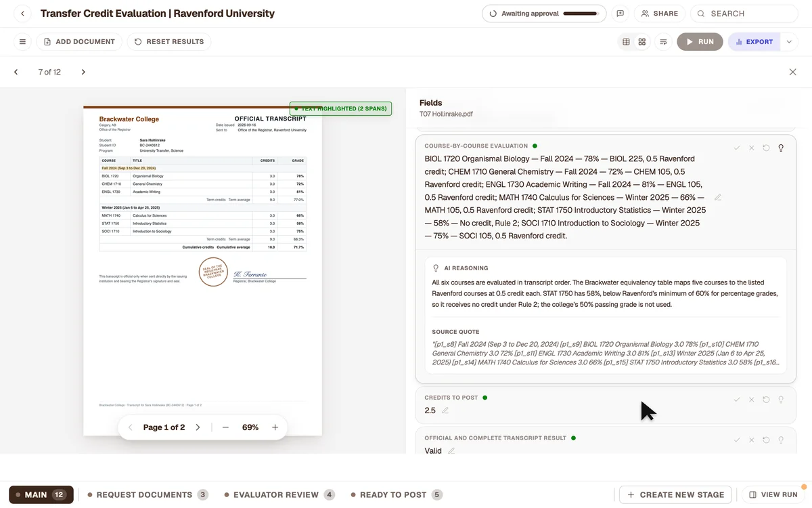This screenshot has height=508, width=812.
Task: Switch to grid view icon
Action: (642, 42)
